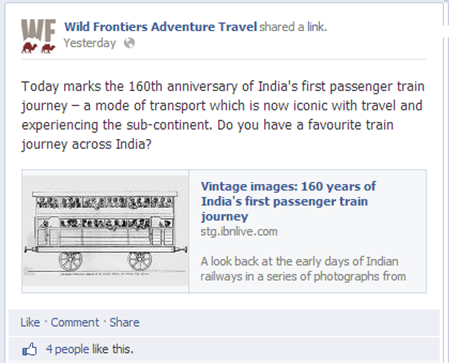449x363 pixels.
Task: Click the post text about 160th anniversary
Action: pos(223,115)
